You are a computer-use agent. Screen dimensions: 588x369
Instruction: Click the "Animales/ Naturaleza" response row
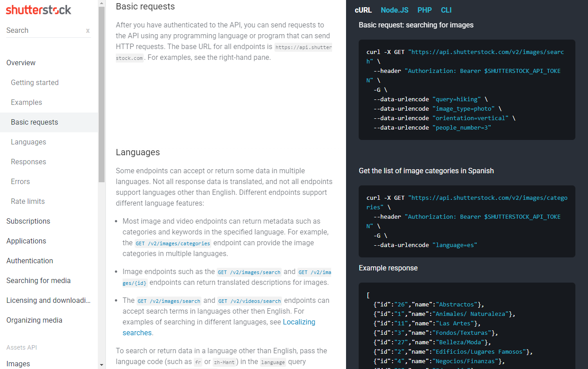click(444, 314)
